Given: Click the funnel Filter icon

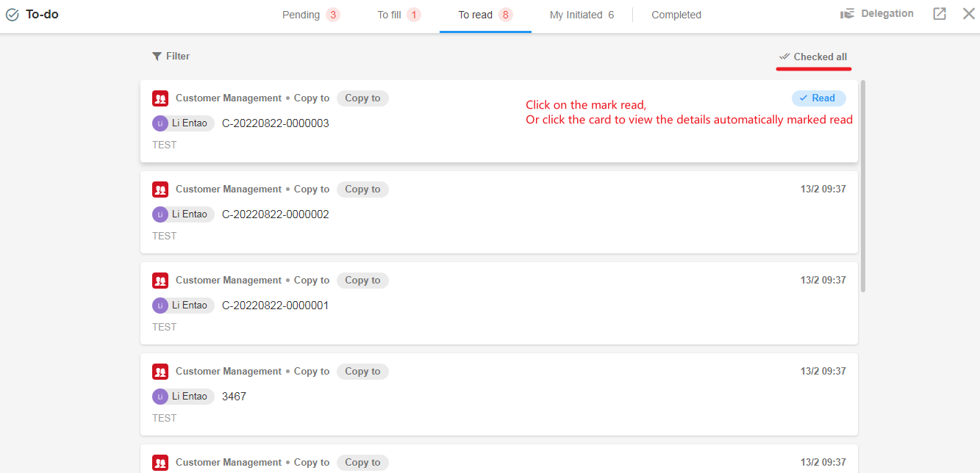Looking at the screenshot, I should pyautogui.click(x=157, y=57).
